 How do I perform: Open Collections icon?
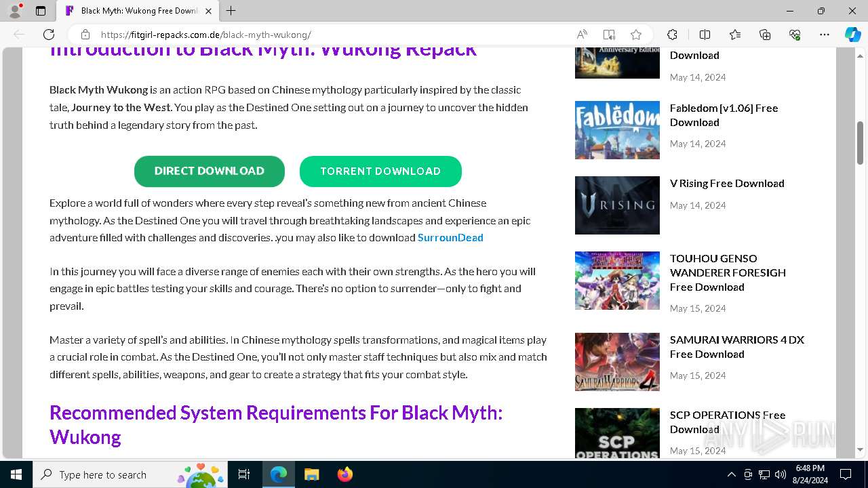click(x=765, y=35)
